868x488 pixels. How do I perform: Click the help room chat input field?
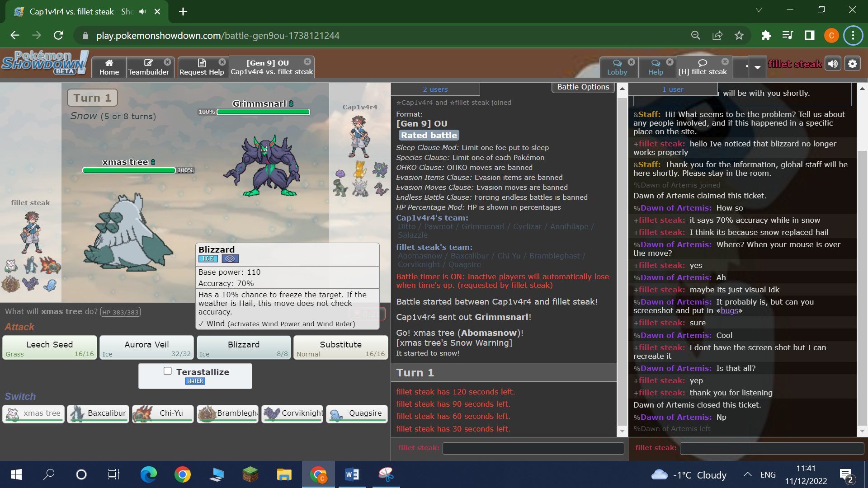pyautogui.click(x=772, y=448)
